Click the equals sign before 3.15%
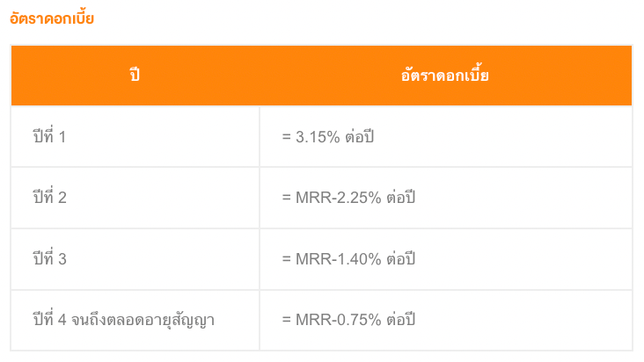 coord(286,137)
